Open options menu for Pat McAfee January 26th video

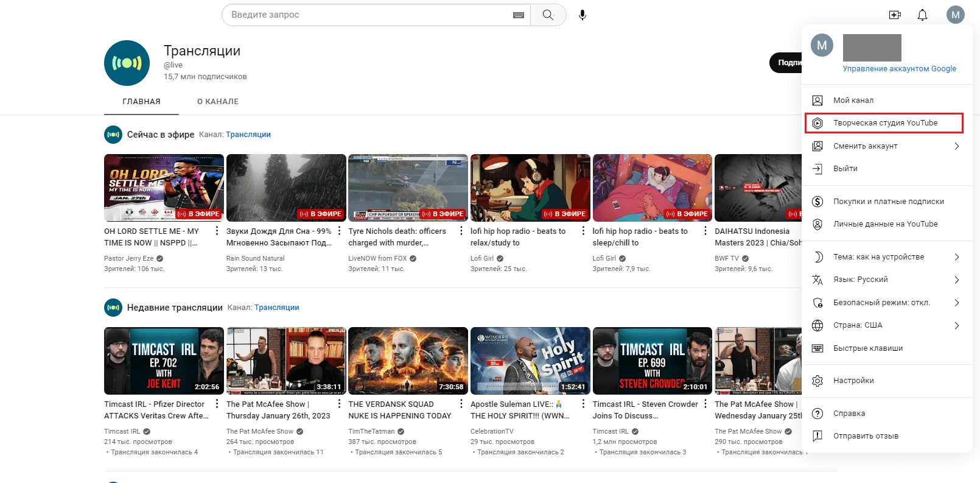click(339, 404)
